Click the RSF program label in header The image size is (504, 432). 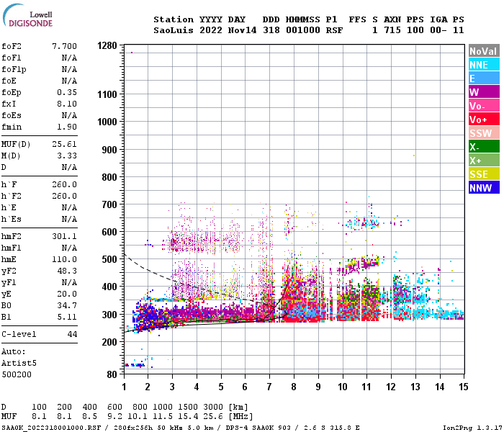[335, 30]
